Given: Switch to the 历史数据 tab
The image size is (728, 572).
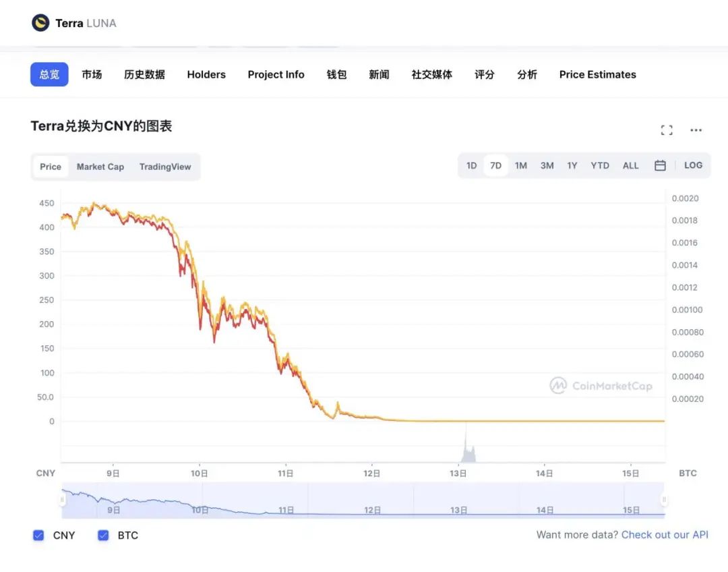Looking at the screenshot, I should 144,74.
